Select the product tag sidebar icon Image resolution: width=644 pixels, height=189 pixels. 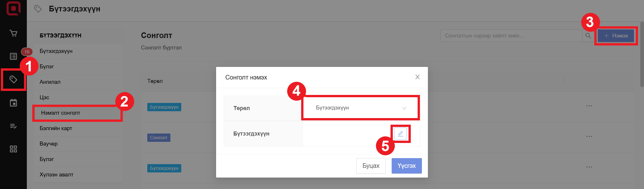click(13, 79)
